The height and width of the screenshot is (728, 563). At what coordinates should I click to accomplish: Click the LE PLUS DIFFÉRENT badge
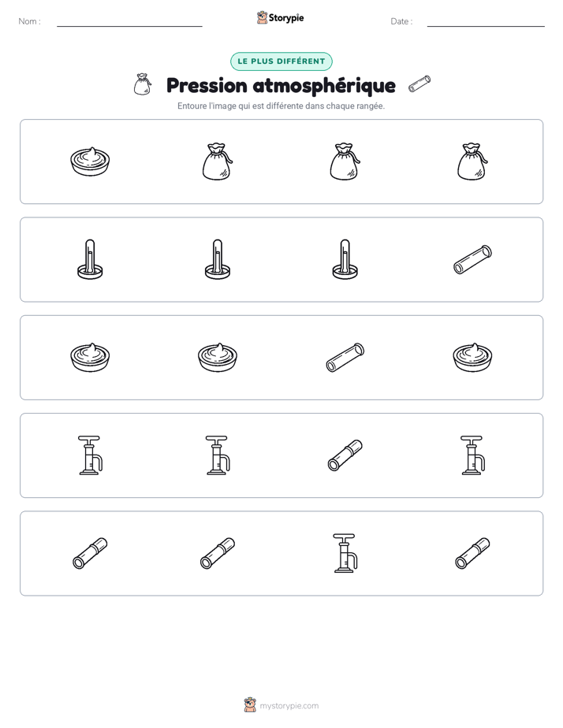(281, 61)
